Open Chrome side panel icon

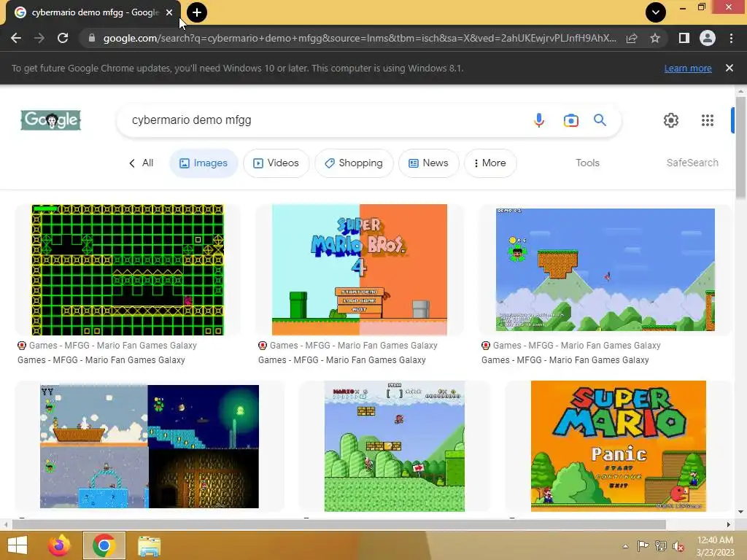tap(684, 38)
